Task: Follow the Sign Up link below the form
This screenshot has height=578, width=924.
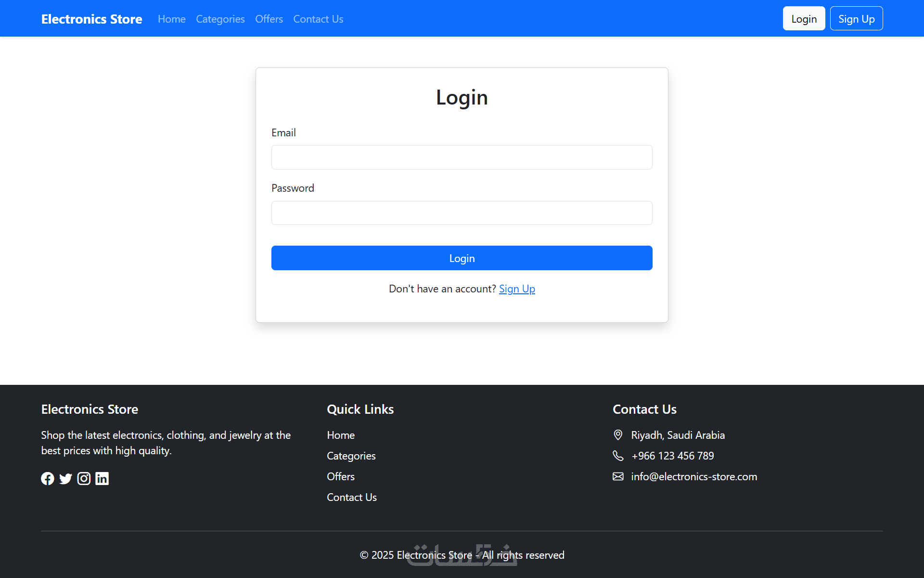Action: [x=517, y=289]
